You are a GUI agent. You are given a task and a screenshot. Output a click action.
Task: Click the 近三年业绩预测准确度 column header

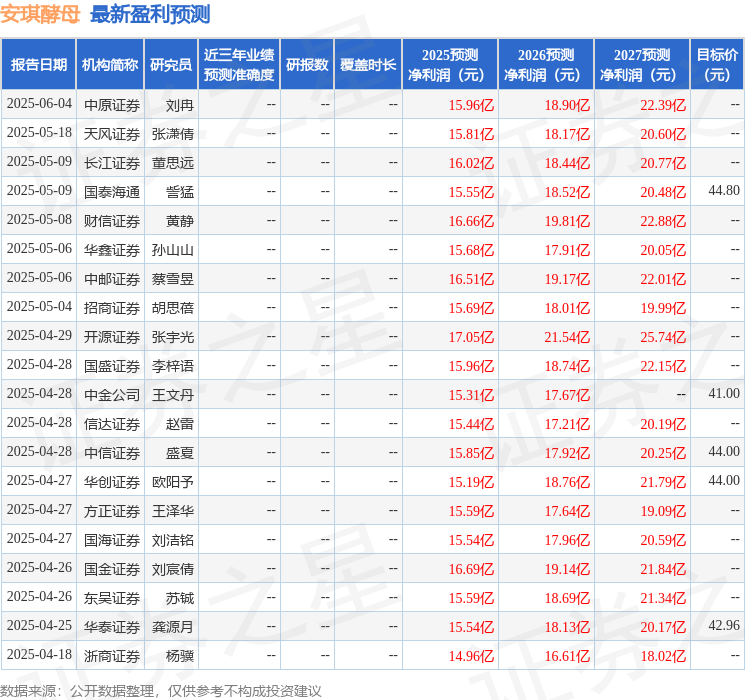tap(238, 65)
